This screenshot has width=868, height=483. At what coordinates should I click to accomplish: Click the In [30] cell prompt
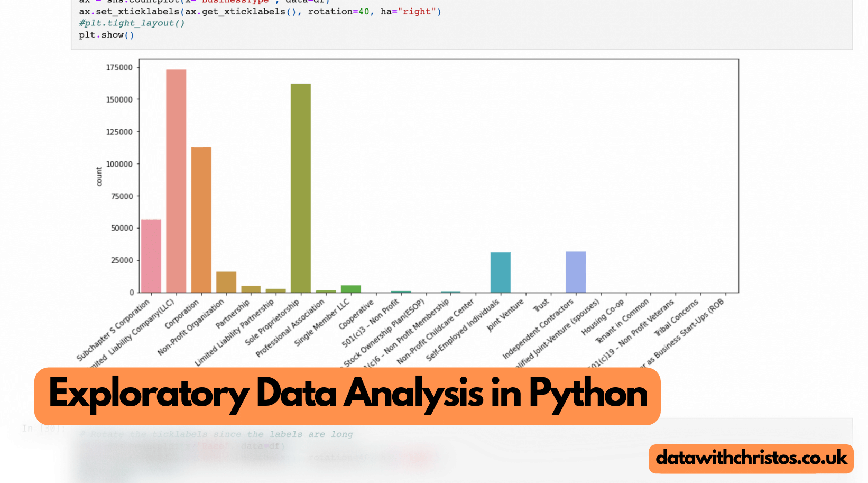click(x=42, y=428)
